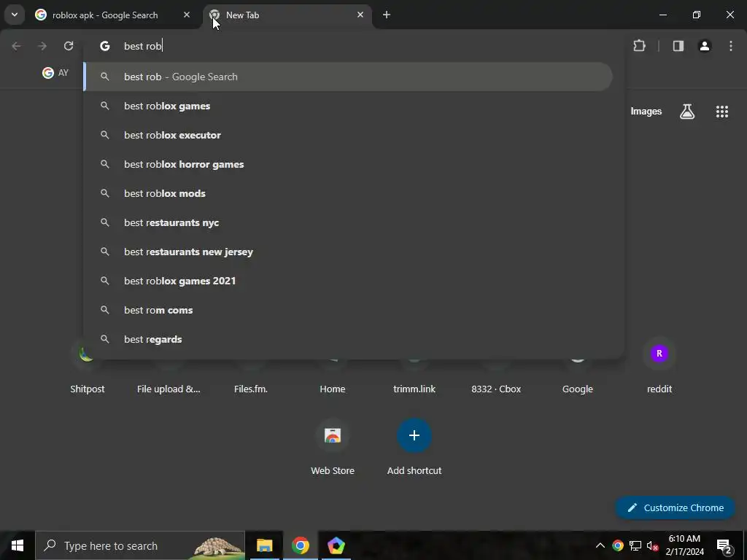Click the browser forward arrow
This screenshot has height=560, width=747.
(x=42, y=46)
